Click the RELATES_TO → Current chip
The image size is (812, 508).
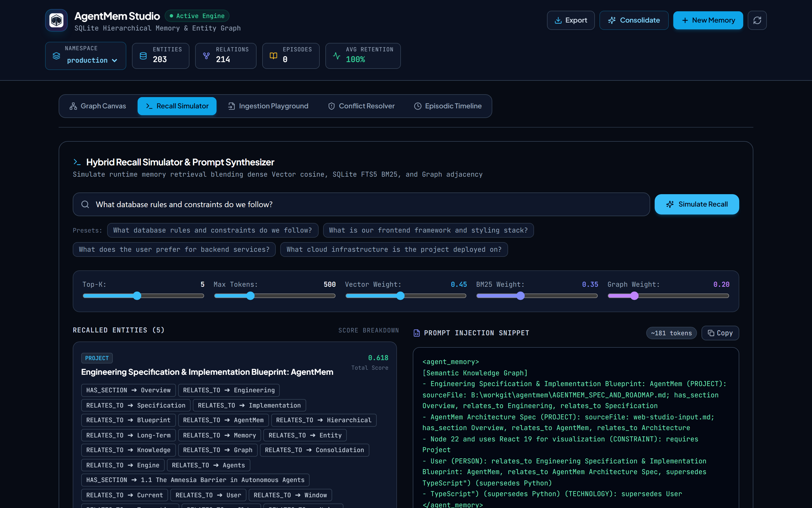pos(125,495)
